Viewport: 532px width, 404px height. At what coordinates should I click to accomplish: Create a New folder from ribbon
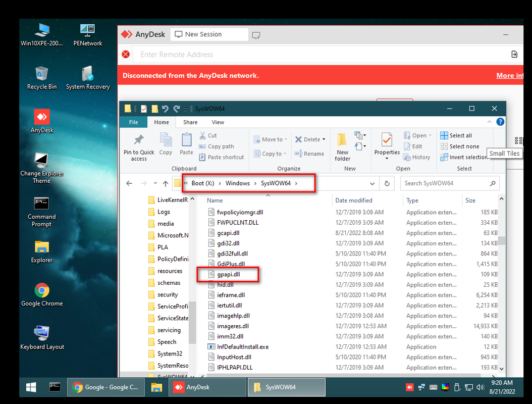point(342,147)
